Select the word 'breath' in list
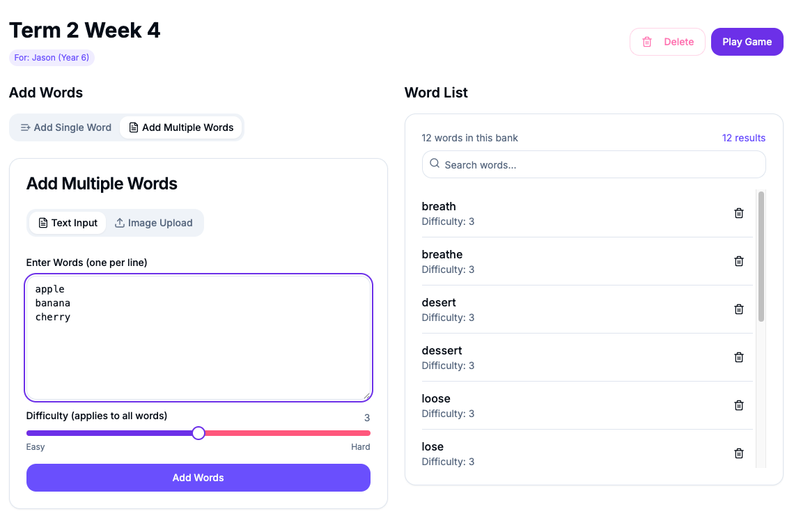The height and width of the screenshot is (532, 794). pos(439,207)
